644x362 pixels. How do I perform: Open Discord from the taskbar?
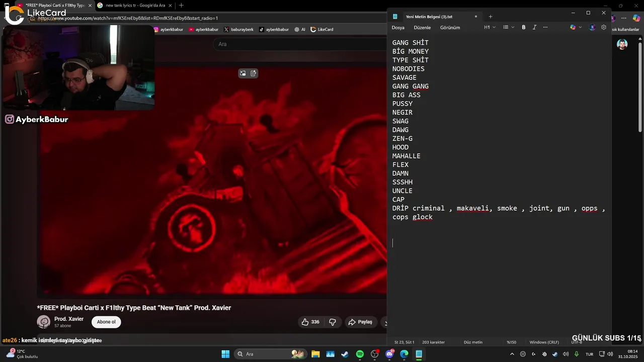389,354
